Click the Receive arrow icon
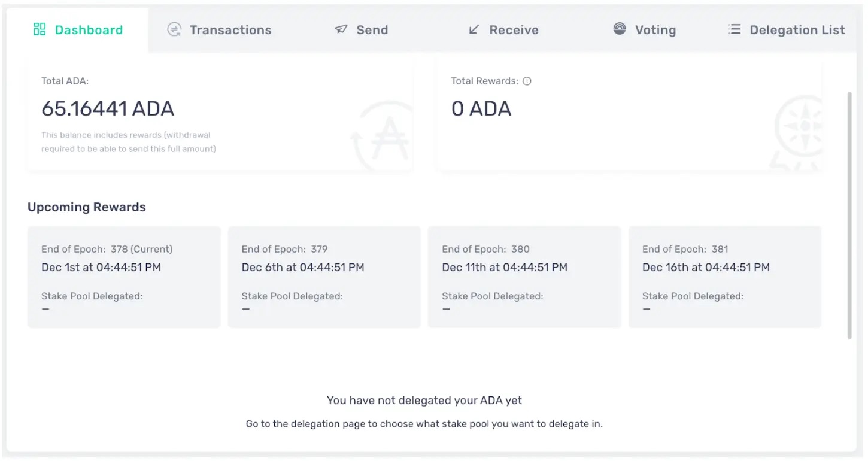This screenshot has width=868, height=461. (x=474, y=29)
